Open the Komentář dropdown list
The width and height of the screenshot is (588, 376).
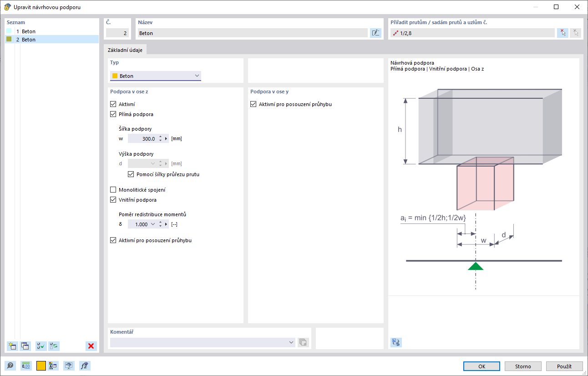click(291, 342)
